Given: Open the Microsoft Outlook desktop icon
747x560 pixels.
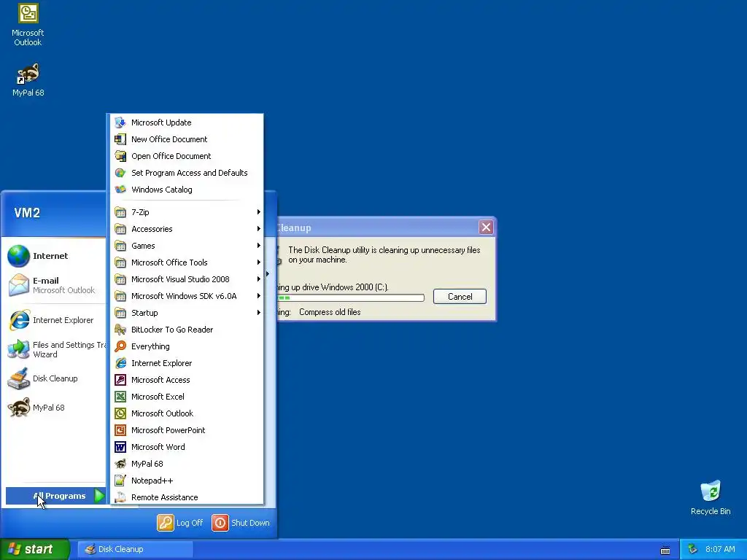Looking at the screenshot, I should pos(28,13).
